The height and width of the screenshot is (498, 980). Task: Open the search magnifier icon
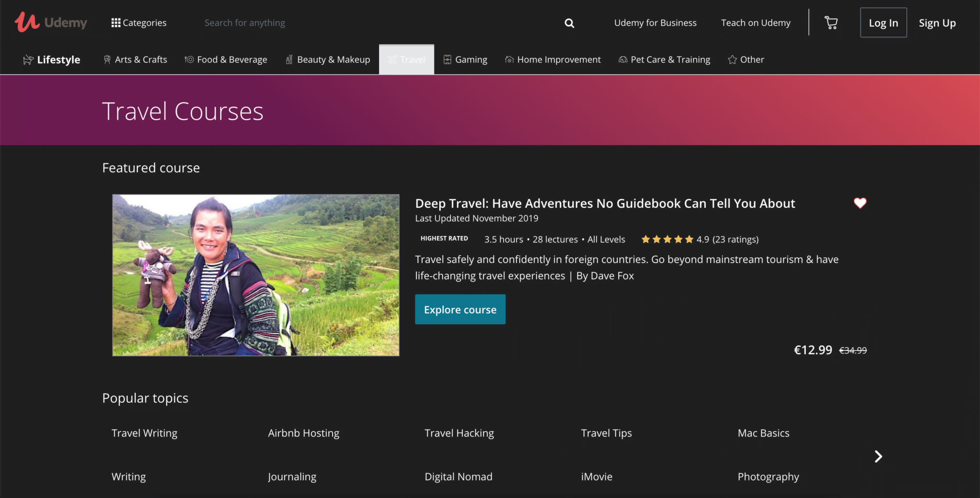(x=569, y=23)
